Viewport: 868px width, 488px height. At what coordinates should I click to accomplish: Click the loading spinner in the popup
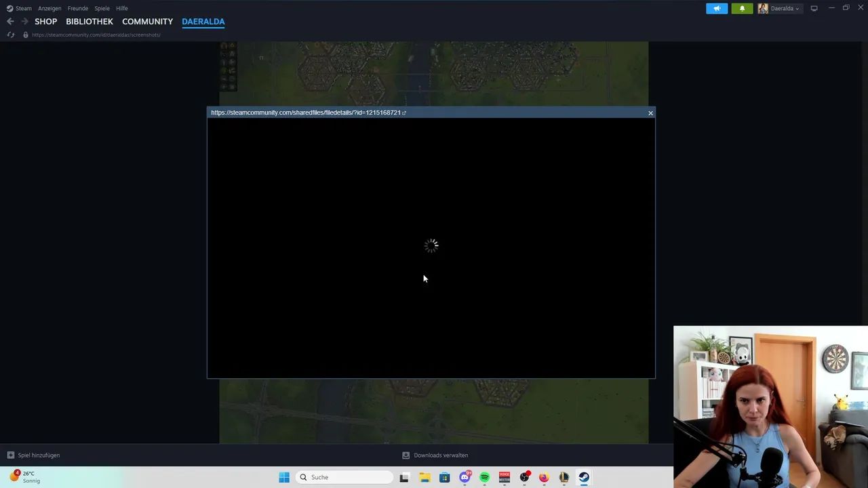(x=431, y=245)
